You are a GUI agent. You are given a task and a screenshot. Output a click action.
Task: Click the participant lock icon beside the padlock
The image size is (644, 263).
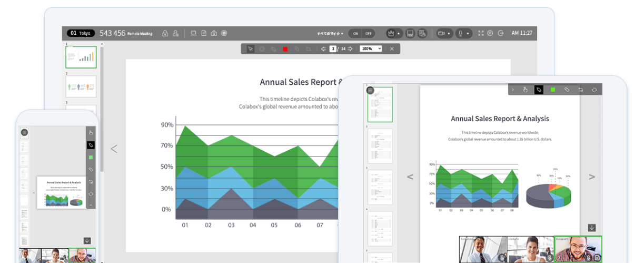tap(176, 33)
